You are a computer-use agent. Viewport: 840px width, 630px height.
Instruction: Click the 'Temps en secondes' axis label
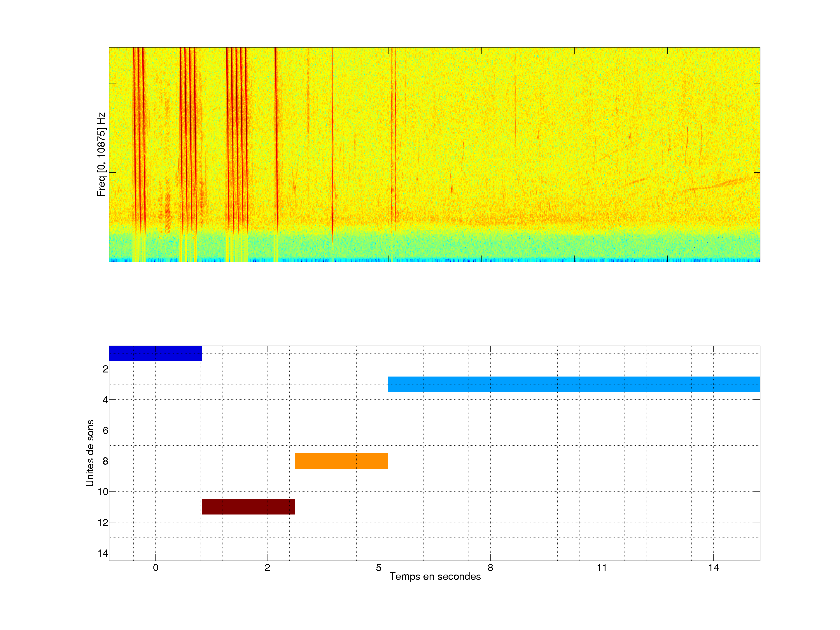tap(435, 576)
